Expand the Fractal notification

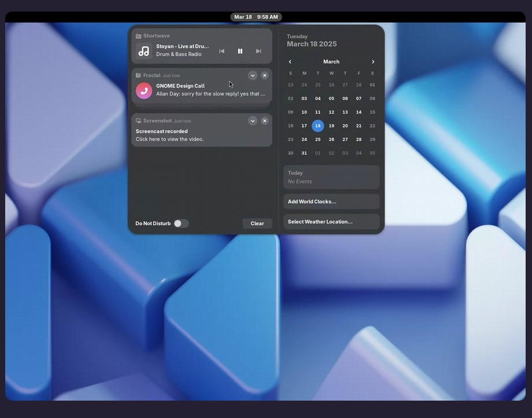(x=253, y=75)
